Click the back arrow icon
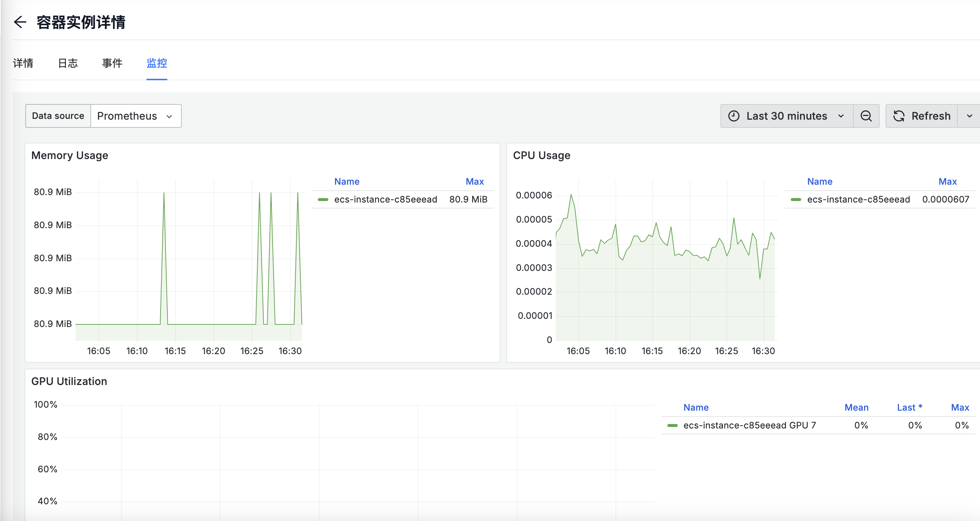The height and width of the screenshot is (521, 980). click(x=20, y=22)
